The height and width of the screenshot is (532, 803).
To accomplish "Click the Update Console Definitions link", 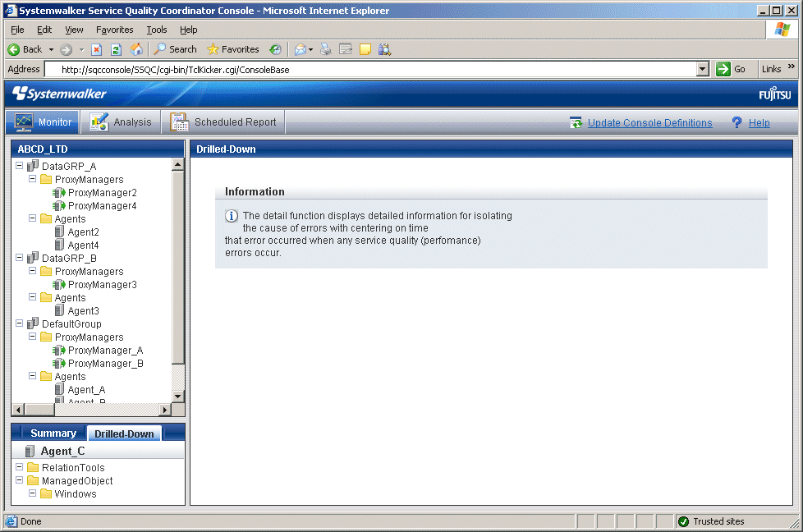I will (650, 123).
